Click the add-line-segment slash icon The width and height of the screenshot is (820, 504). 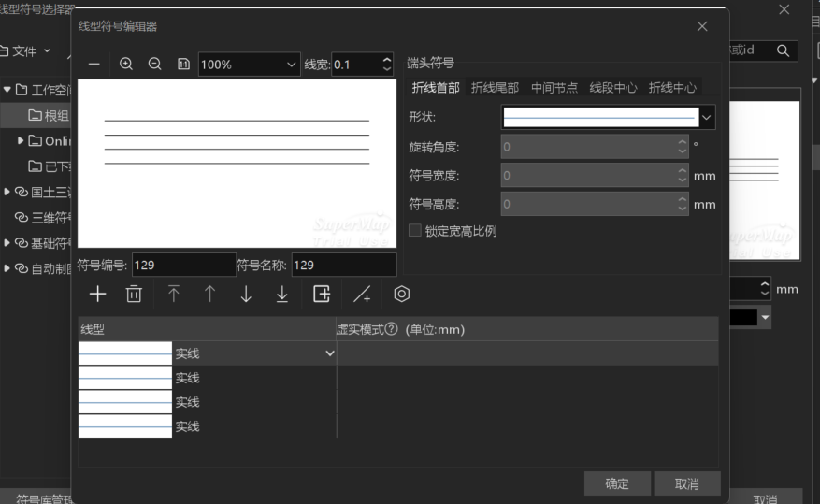pyautogui.click(x=362, y=294)
